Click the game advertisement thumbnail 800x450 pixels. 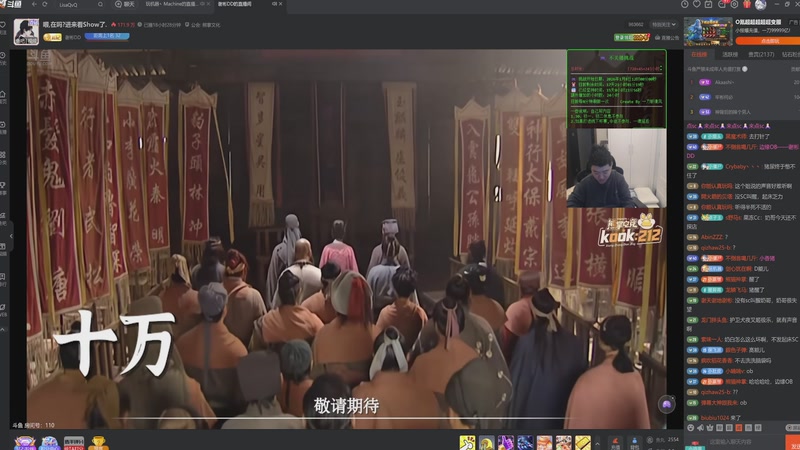point(708,32)
